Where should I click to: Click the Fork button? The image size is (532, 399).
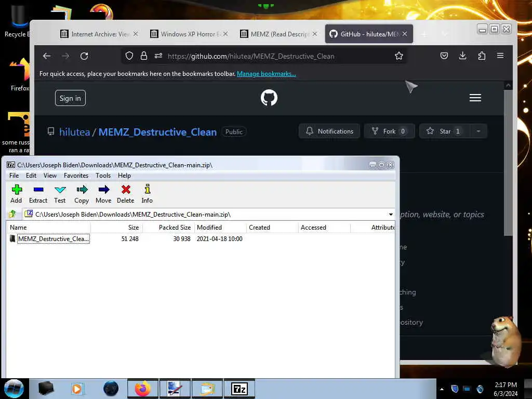click(x=389, y=131)
